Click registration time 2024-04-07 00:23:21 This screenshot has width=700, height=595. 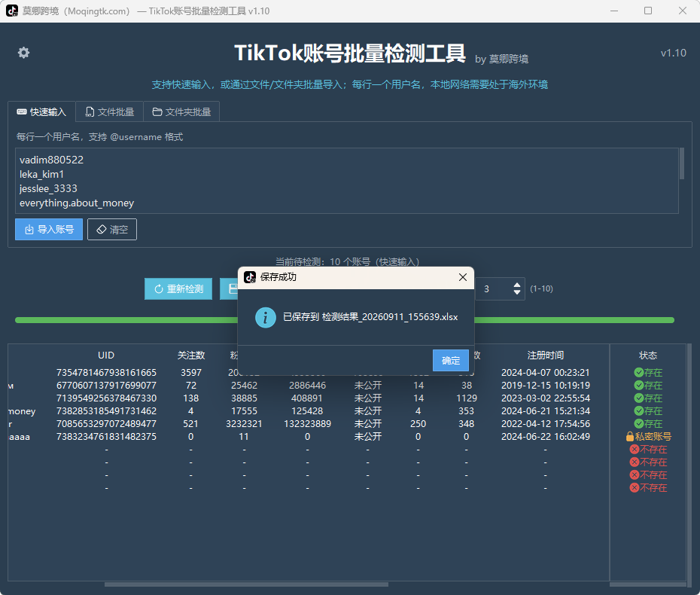[x=546, y=373]
